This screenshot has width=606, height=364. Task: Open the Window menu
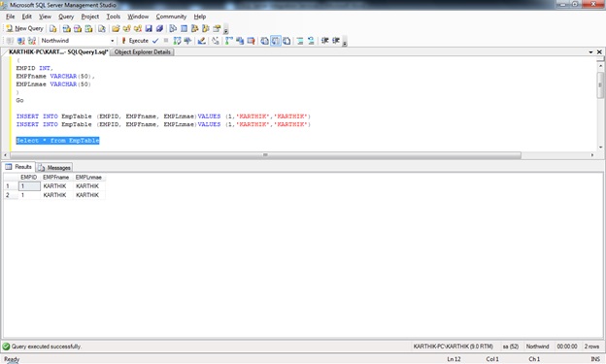click(138, 17)
